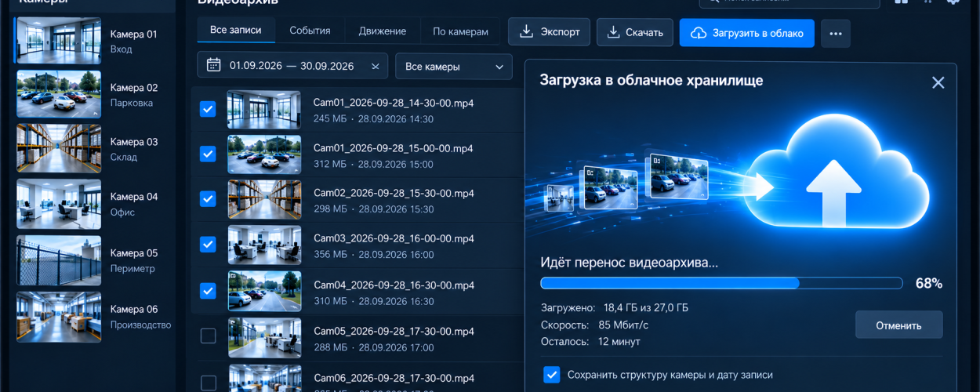Close the Загрузка в облачное хранилище dialog
This screenshot has width=980, height=392.
(938, 82)
